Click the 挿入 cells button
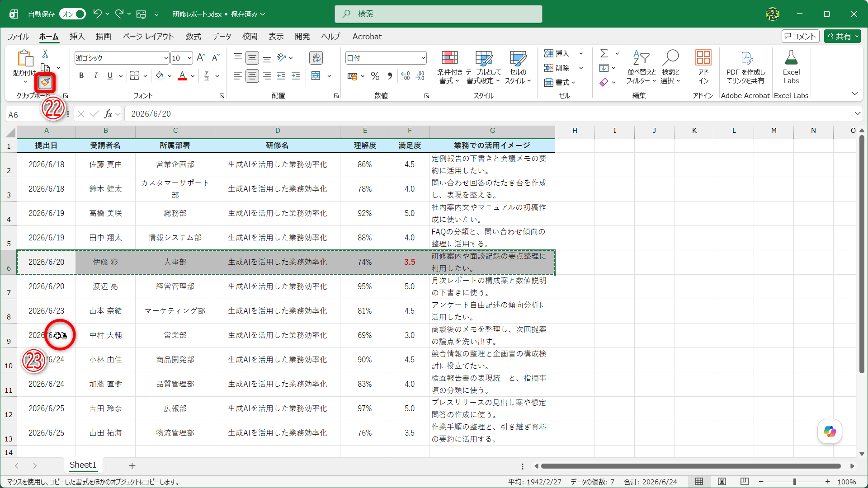 tap(557, 53)
